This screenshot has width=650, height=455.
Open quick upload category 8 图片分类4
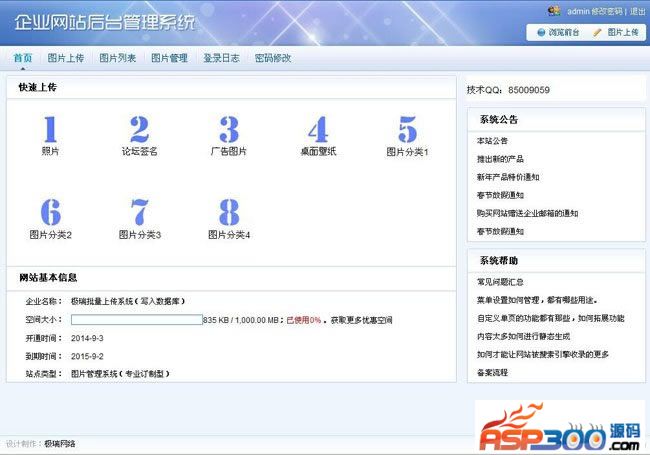[229, 219]
